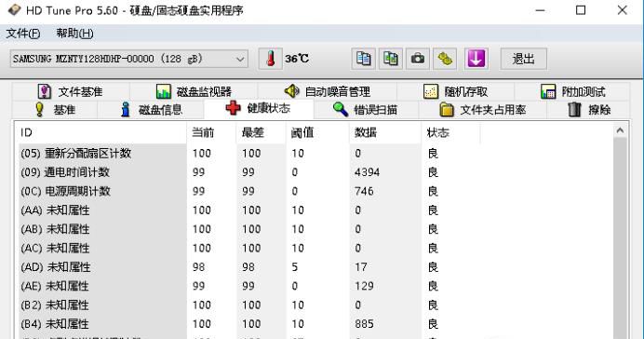Select the 健康状态 tab

[x=259, y=108]
